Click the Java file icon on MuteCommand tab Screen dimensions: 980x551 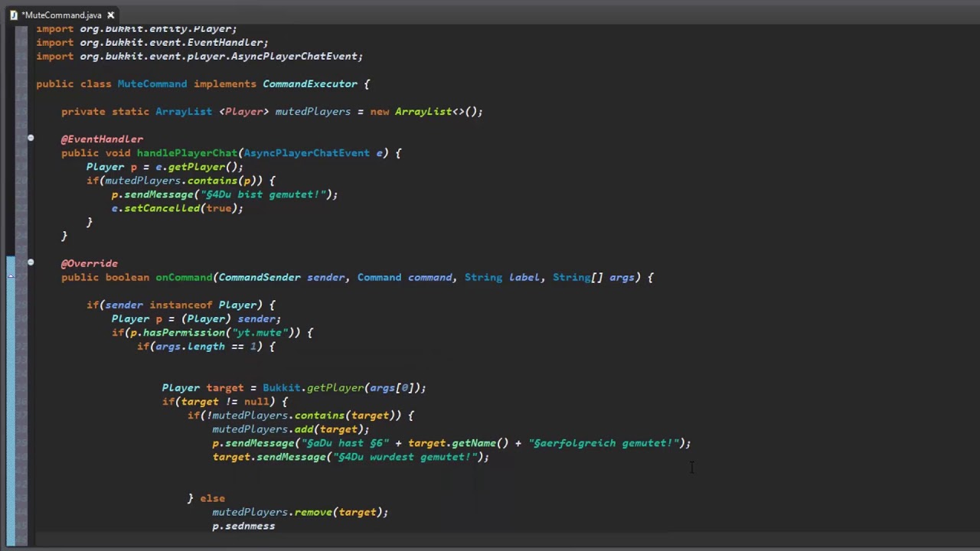(13, 15)
